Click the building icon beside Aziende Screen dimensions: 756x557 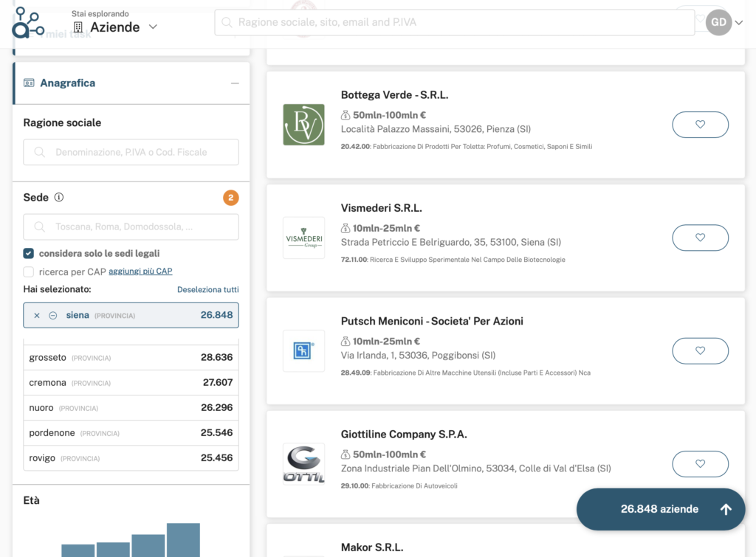[78, 27]
